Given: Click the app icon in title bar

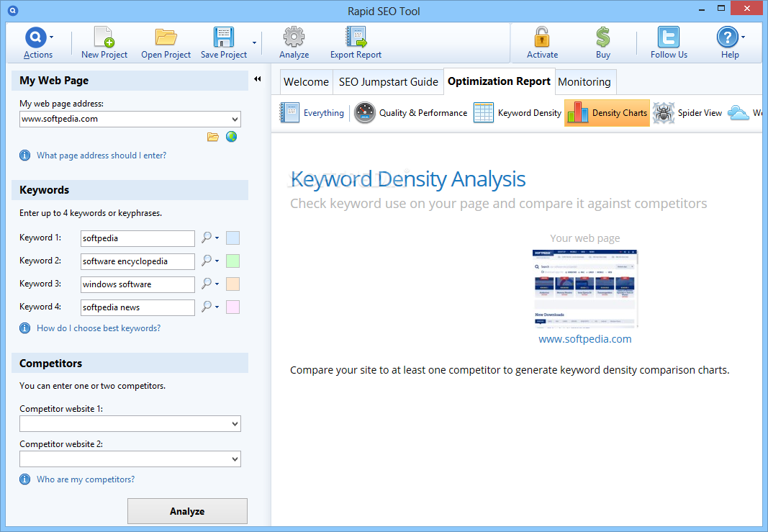Looking at the screenshot, I should tap(13, 10).
